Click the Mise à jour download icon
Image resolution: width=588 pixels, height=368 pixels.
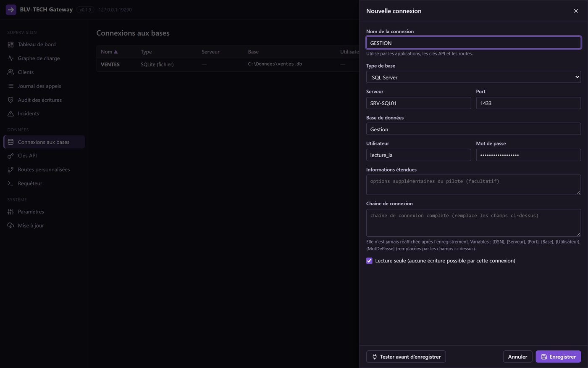click(x=10, y=225)
